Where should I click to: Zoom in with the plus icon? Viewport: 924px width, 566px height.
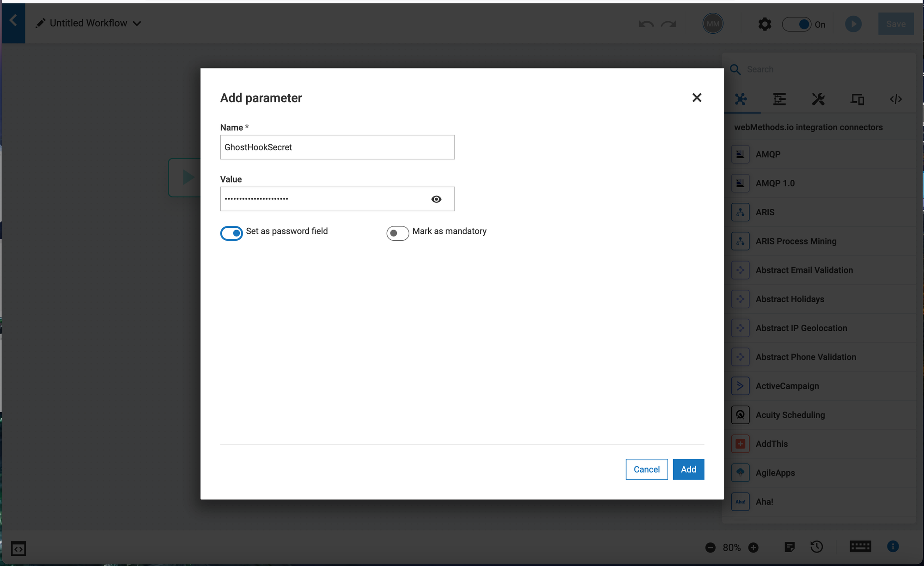[754, 548]
